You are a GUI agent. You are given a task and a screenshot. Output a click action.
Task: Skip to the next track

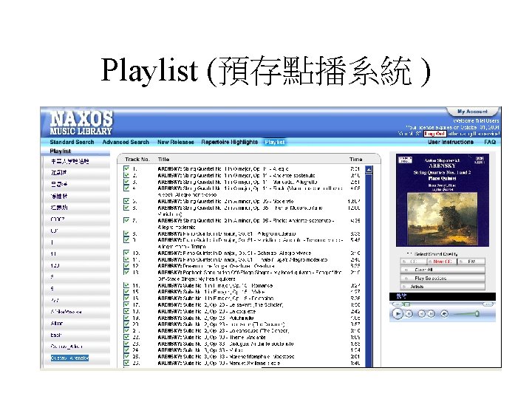click(x=431, y=314)
